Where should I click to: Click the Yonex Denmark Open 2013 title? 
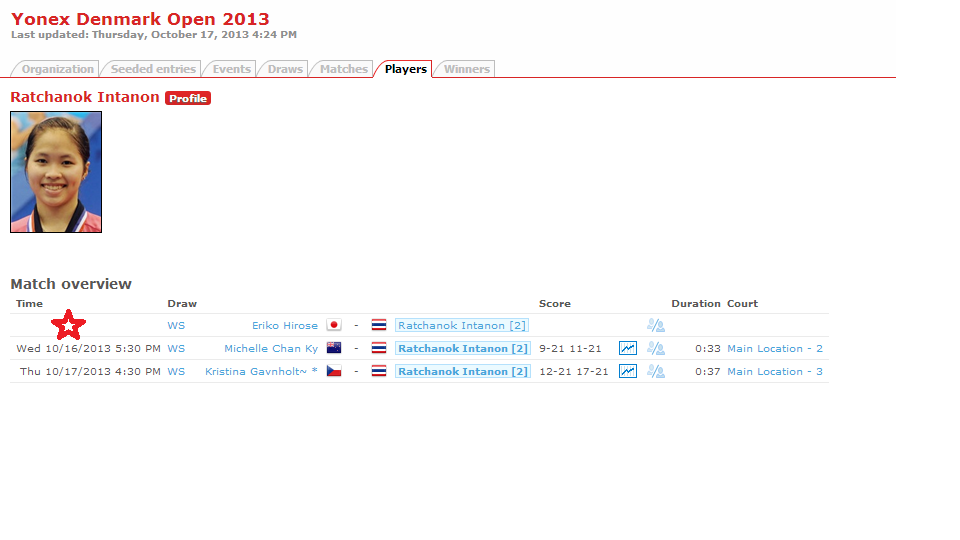pos(140,19)
